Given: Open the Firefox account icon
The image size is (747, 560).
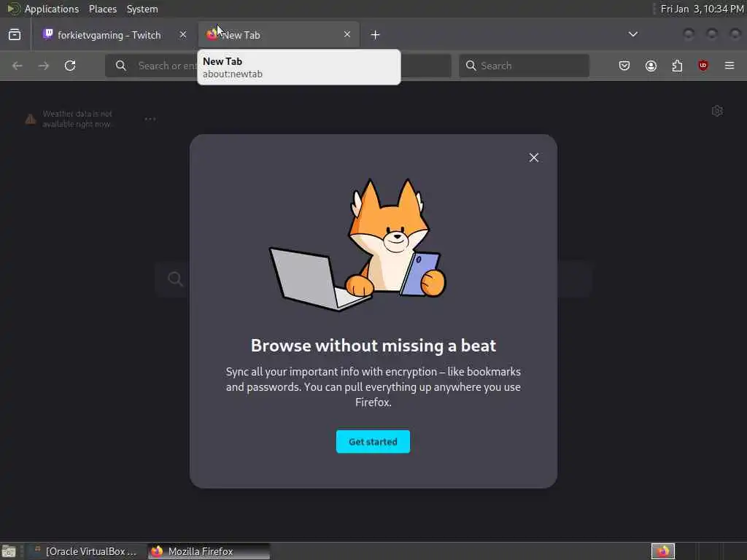Looking at the screenshot, I should 651,66.
